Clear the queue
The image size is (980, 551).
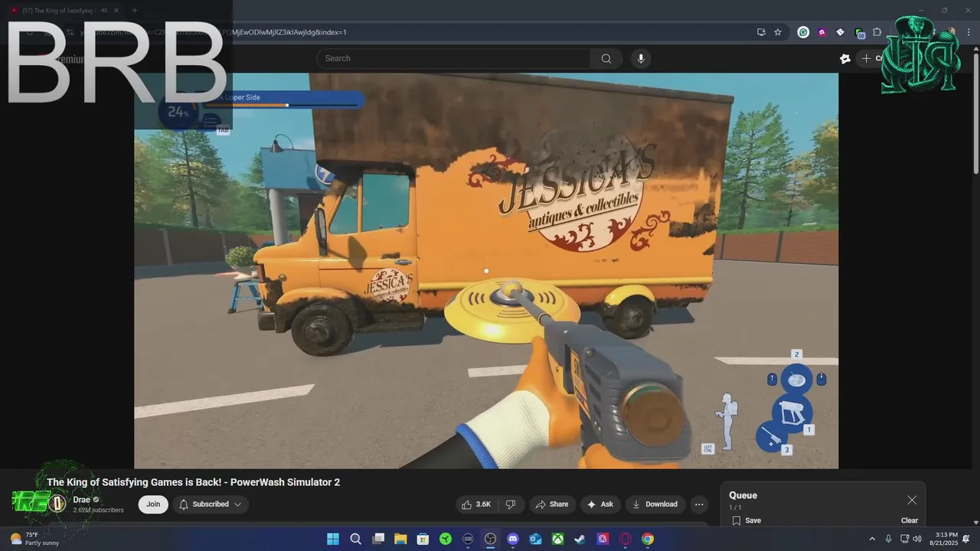point(910,520)
